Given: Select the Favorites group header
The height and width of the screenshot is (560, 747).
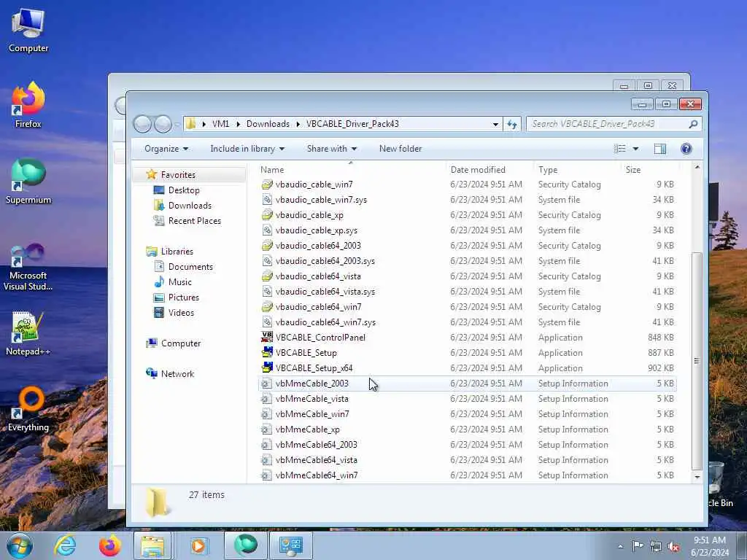Looking at the screenshot, I should (x=178, y=175).
